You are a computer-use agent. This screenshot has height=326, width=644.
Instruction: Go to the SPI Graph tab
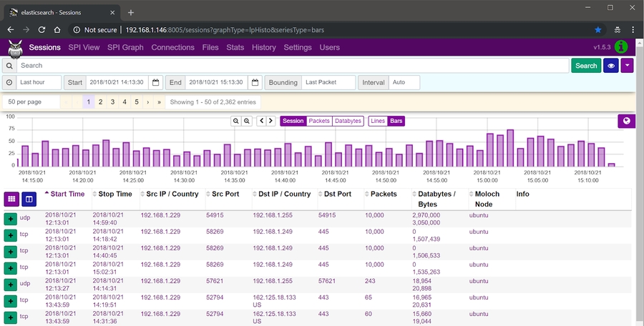[125, 47]
